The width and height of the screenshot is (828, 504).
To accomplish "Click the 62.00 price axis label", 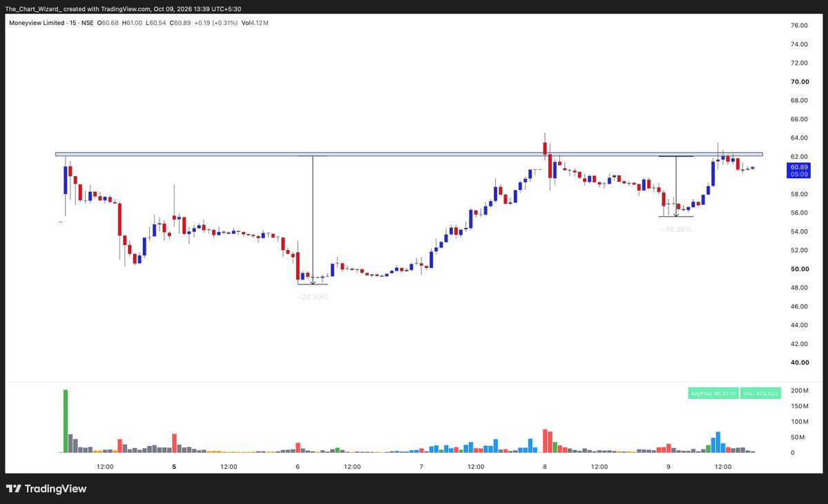I will (799, 157).
